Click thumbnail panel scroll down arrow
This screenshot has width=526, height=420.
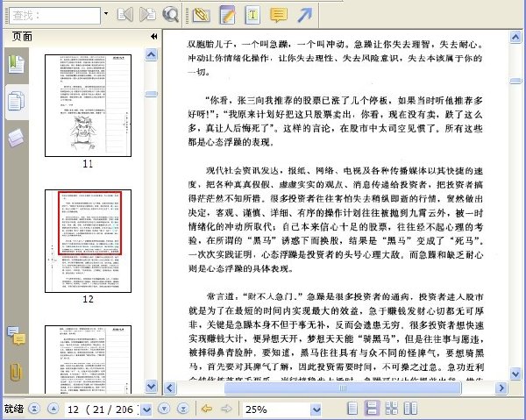tap(152, 386)
